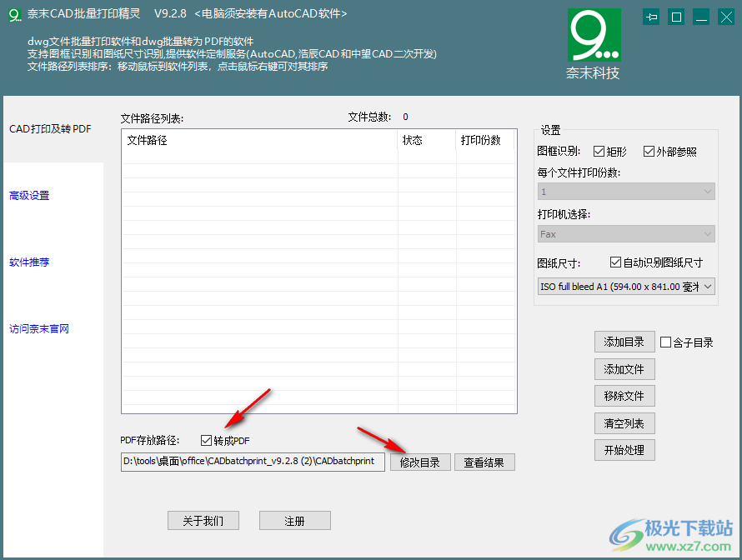
Task: Click the 文件总数 label
Action: 369,117
